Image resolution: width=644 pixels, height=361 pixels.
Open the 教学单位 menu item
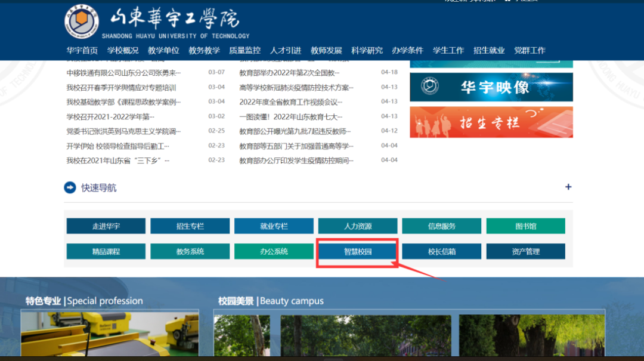(163, 51)
